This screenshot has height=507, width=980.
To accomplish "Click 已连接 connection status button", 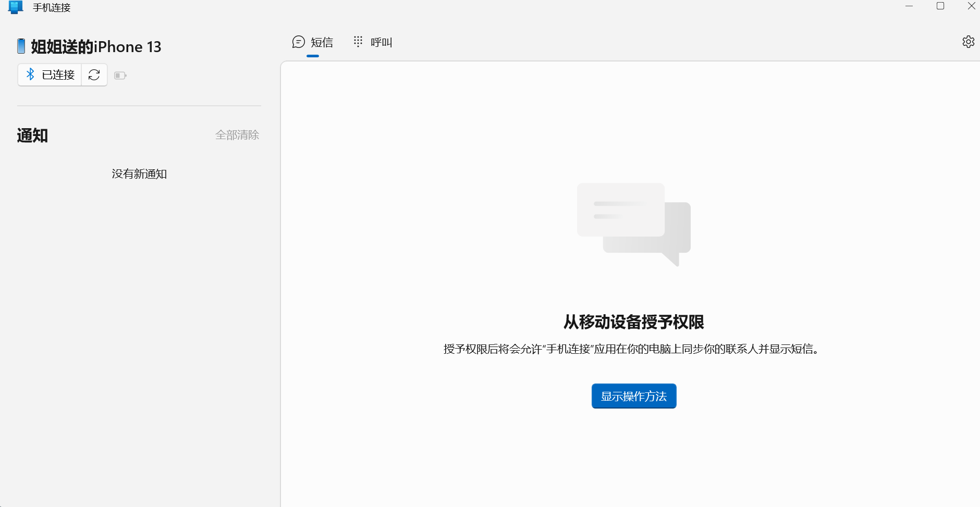I will point(57,75).
